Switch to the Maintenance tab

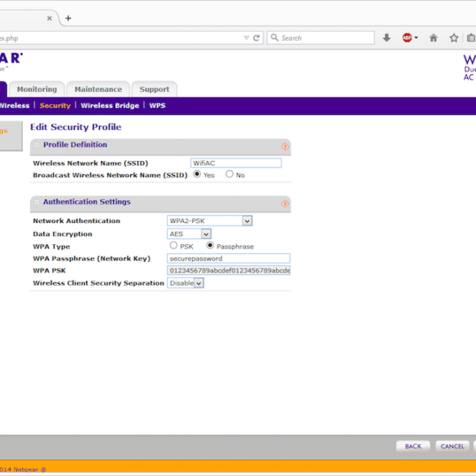tap(98, 90)
